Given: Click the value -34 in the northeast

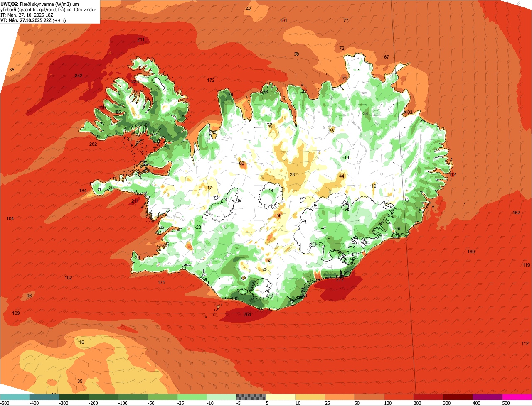Looking at the screenshot, I should coord(365,113).
